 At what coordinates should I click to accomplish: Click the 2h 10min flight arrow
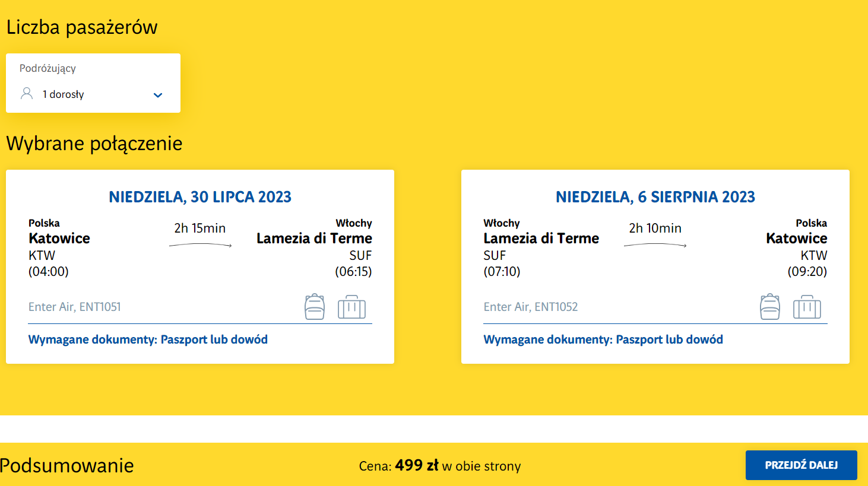(655, 245)
